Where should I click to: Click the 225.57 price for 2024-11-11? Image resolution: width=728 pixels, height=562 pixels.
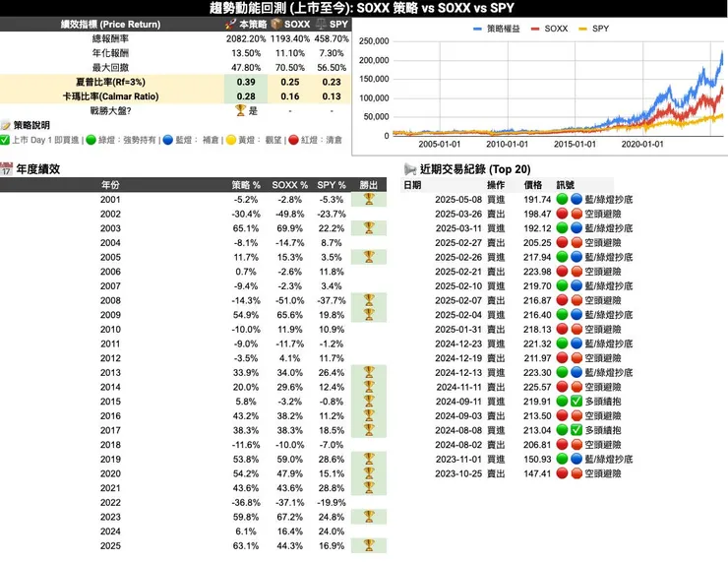click(537, 387)
